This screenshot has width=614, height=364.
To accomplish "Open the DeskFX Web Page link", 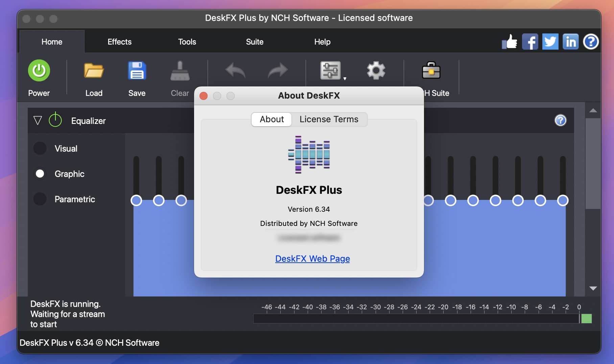I will [312, 259].
